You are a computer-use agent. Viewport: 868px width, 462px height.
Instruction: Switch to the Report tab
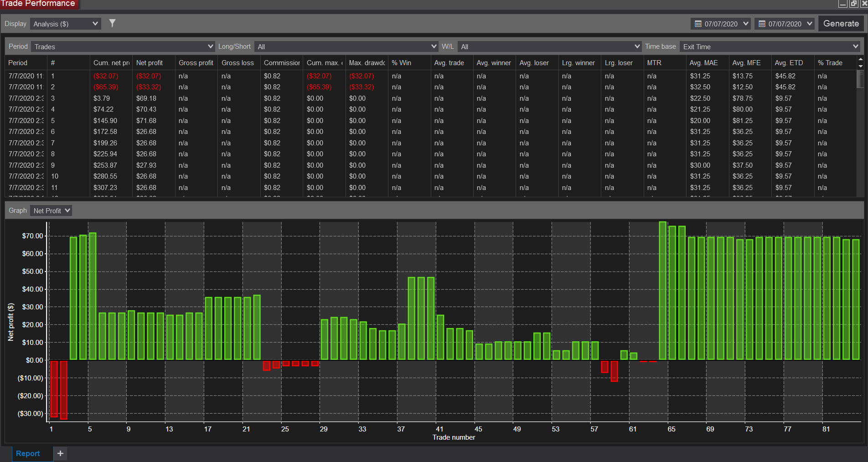point(28,453)
